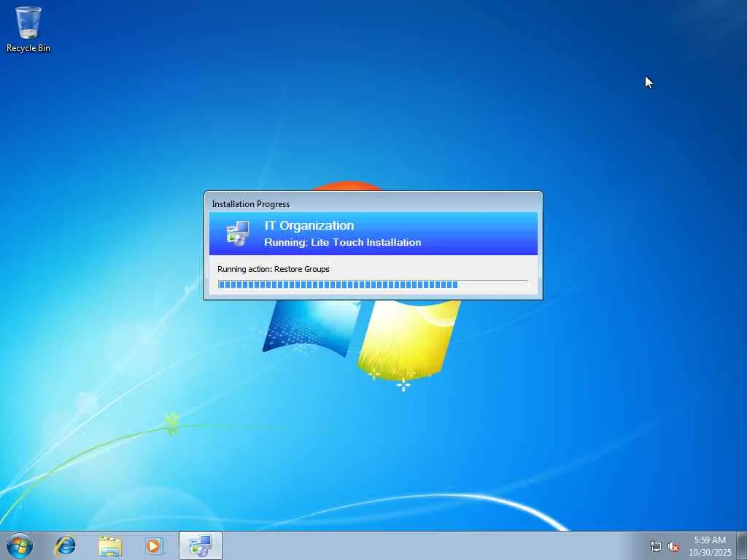Open the Windows Start menu orb
The width and height of the screenshot is (747, 560).
[x=20, y=545]
